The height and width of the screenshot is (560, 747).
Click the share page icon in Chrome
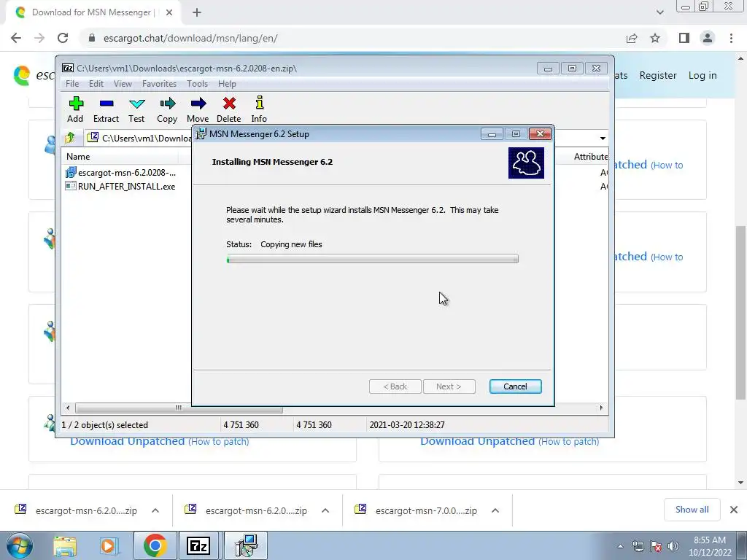point(632,38)
